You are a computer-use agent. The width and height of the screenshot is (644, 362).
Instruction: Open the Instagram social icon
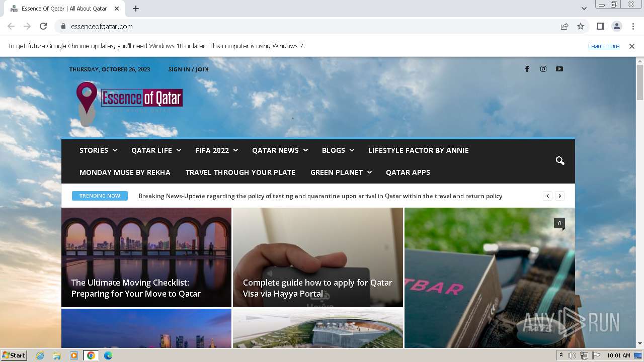click(543, 69)
